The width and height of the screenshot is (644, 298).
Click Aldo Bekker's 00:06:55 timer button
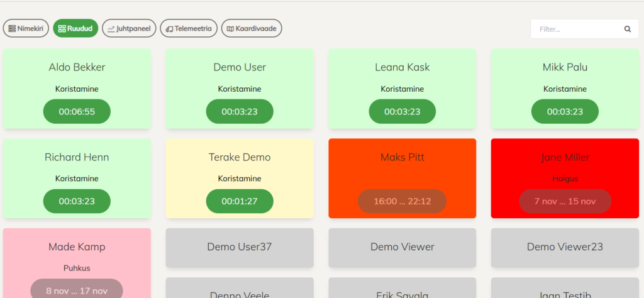pyautogui.click(x=77, y=111)
